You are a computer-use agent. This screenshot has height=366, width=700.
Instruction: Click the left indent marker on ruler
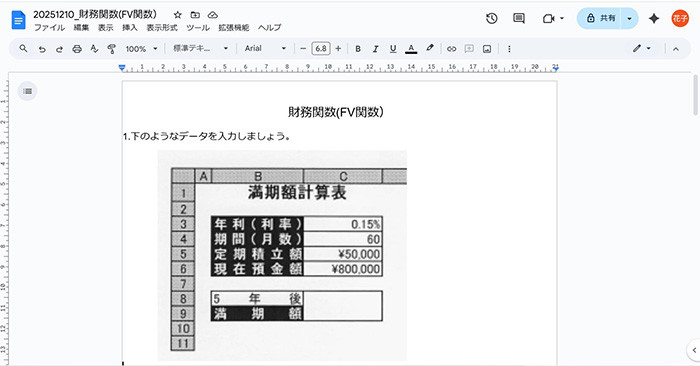[x=122, y=68]
